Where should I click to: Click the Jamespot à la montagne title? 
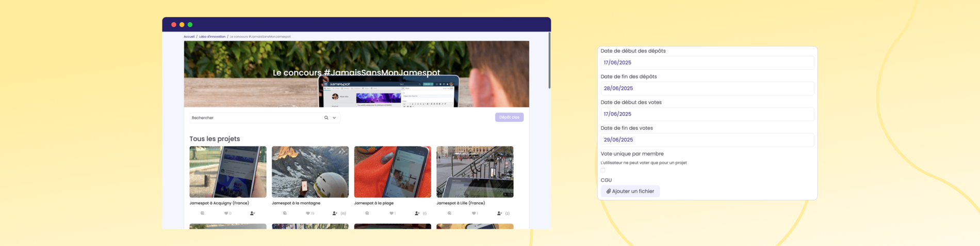pyautogui.click(x=296, y=203)
